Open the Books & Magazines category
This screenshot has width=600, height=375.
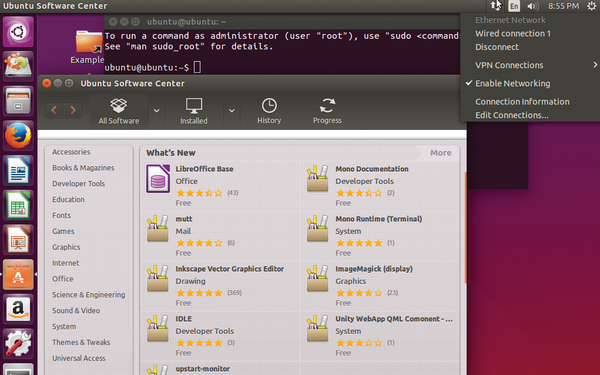coord(83,168)
